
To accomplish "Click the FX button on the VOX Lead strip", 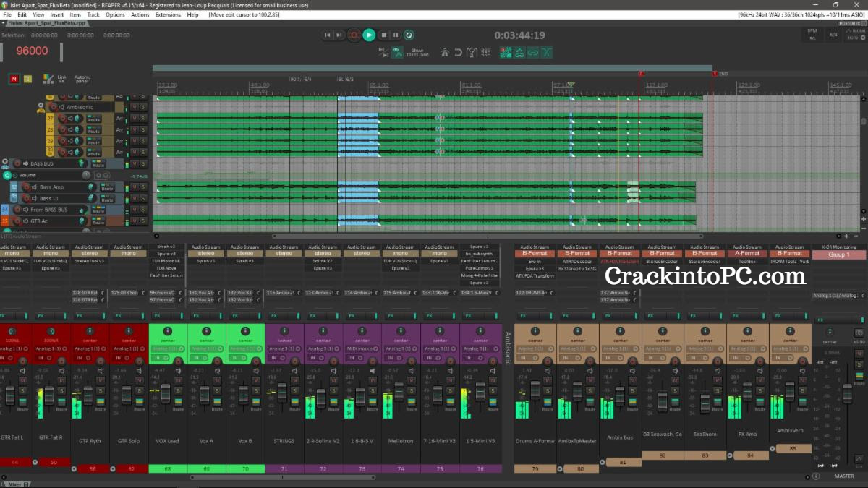I will pyautogui.click(x=158, y=316).
